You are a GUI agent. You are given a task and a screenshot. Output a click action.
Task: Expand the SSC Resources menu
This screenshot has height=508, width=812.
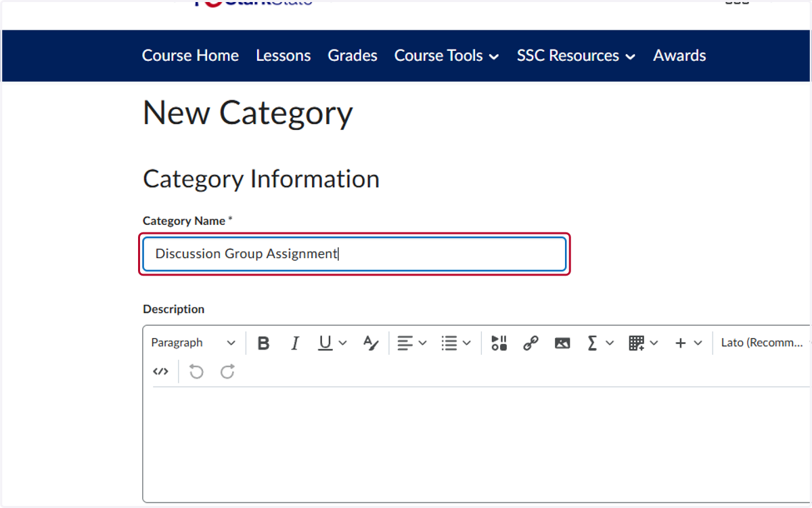click(x=577, y=56)
